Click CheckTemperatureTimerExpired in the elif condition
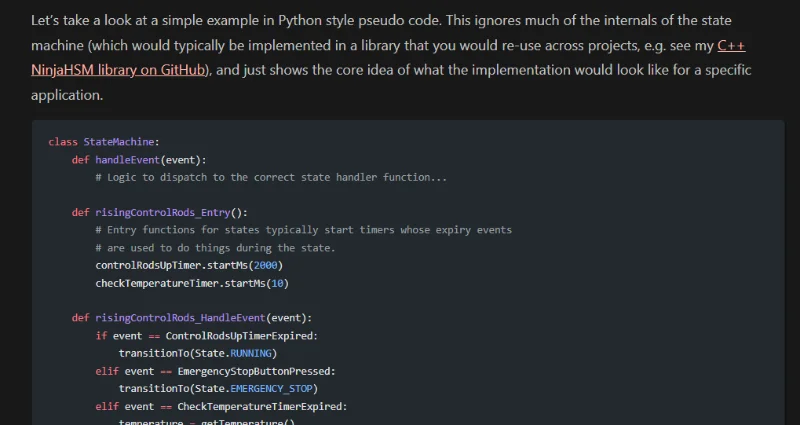Screen dimensions: 800x425 (x=261, y=407)
